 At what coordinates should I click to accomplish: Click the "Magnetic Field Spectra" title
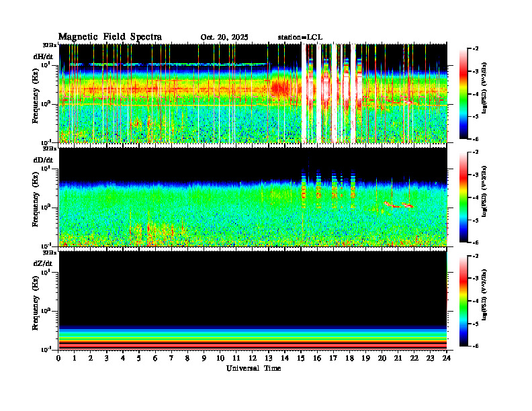[110, 37]
